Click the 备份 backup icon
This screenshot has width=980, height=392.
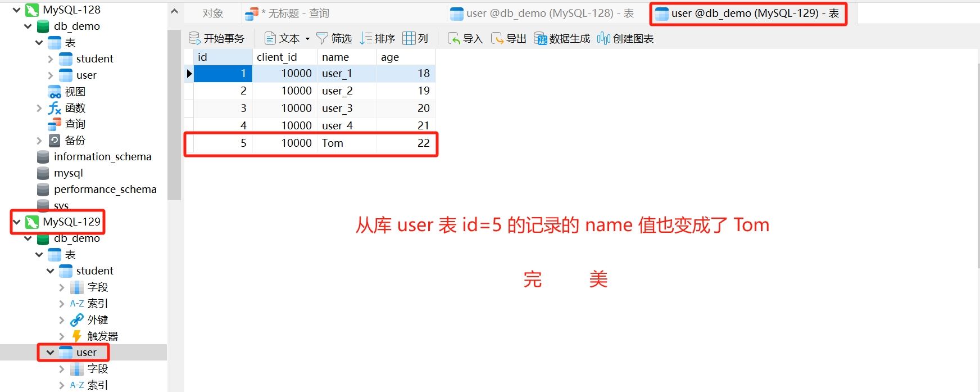[x=55, y=140]
